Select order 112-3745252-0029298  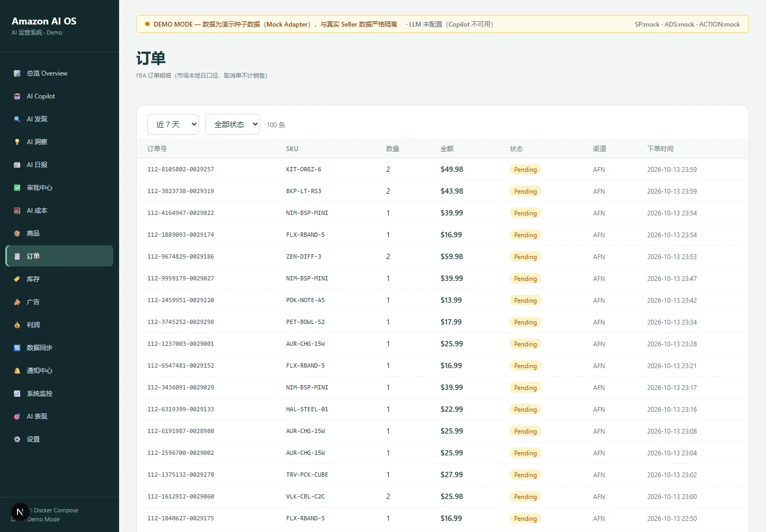tap(181, 322)
